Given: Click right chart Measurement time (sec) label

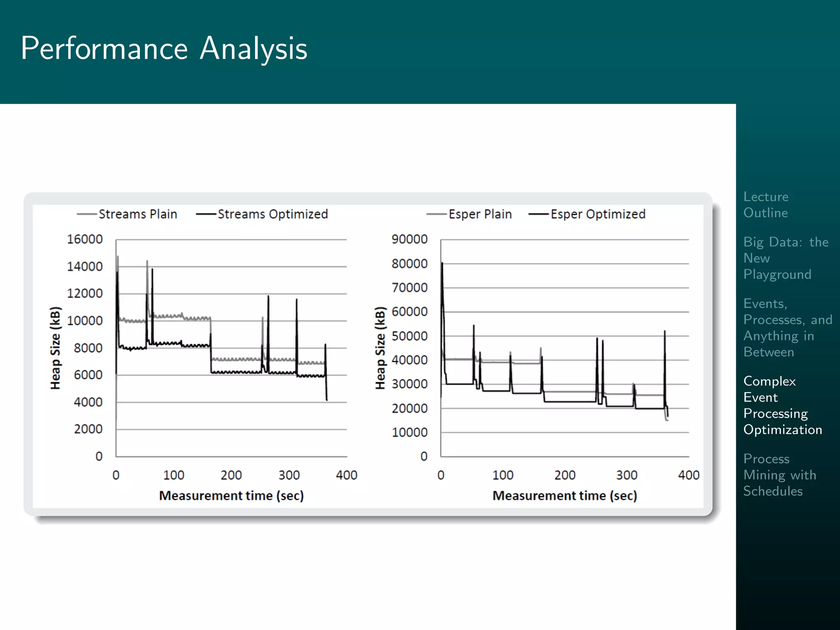Looking at the screenshot, I should tap(564, 495).
